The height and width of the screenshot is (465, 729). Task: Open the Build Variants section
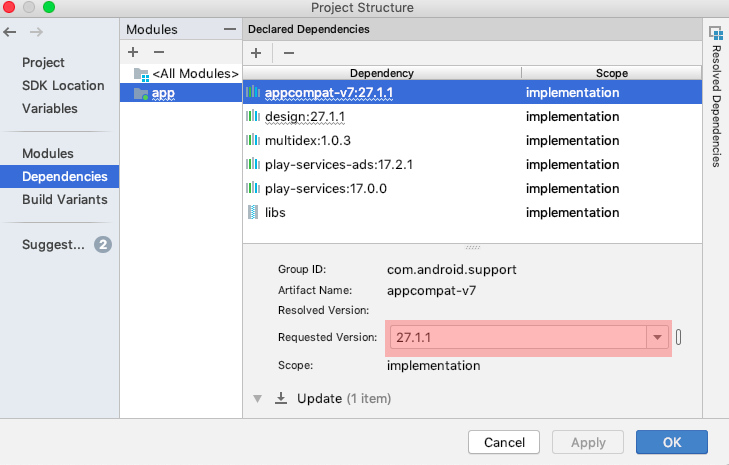[63, 200]
